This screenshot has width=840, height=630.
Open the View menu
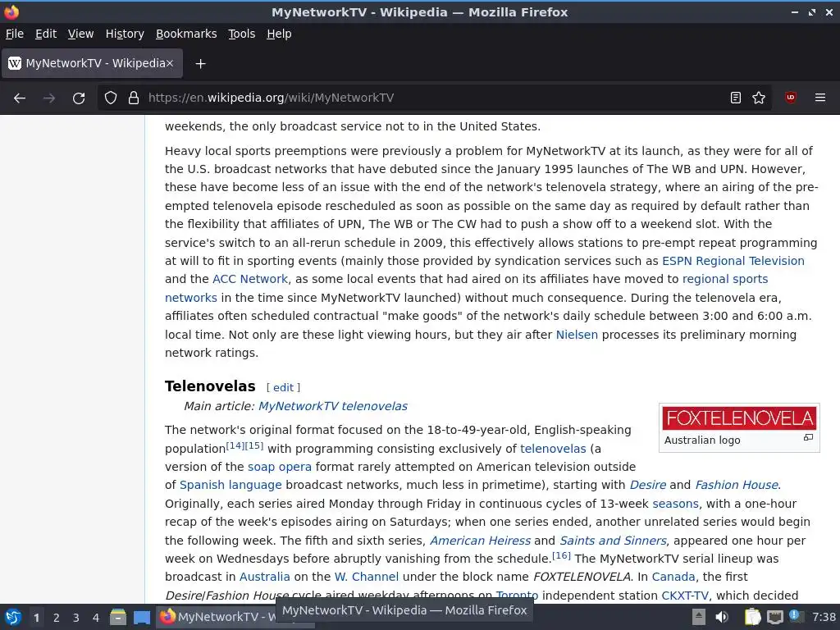pos(81,34)
